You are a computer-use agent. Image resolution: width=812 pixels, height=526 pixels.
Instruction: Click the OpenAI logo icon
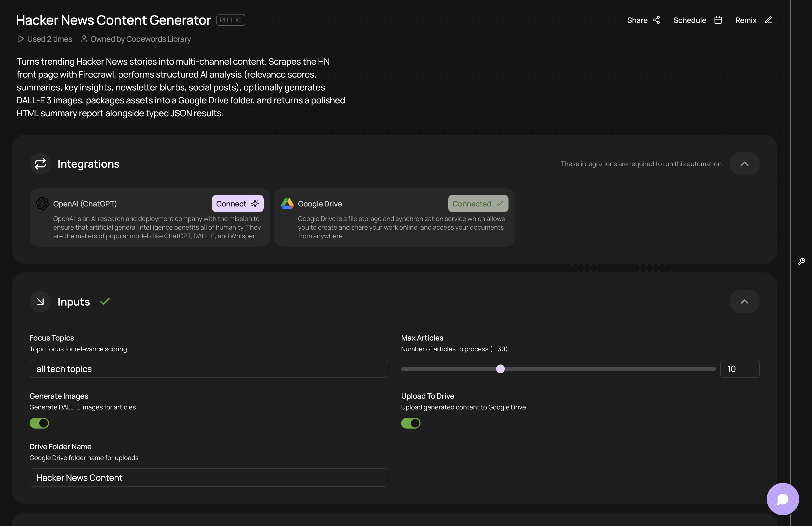point(42,204)
